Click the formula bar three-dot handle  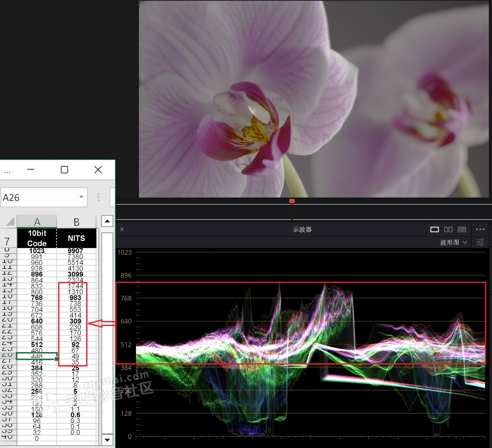coord(99,197)
